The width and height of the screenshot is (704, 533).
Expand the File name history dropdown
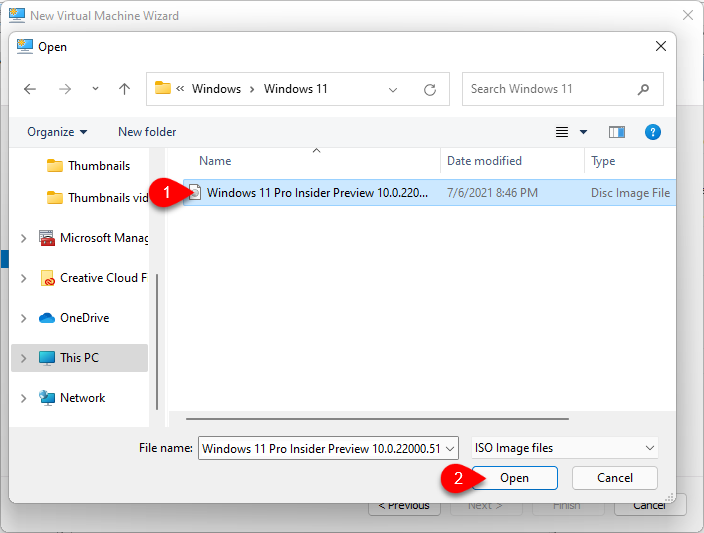(x=450, y=449)
